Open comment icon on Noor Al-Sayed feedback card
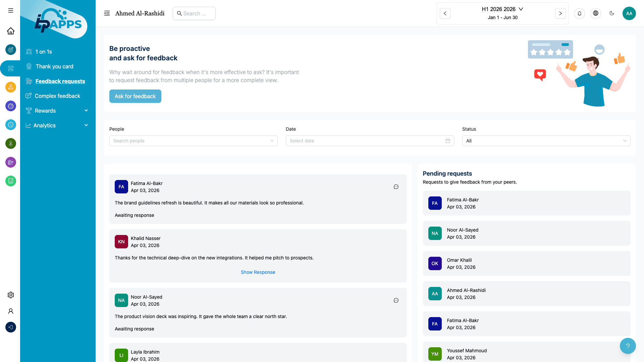The height and width of the screenshot is (362, 644). 396,300
